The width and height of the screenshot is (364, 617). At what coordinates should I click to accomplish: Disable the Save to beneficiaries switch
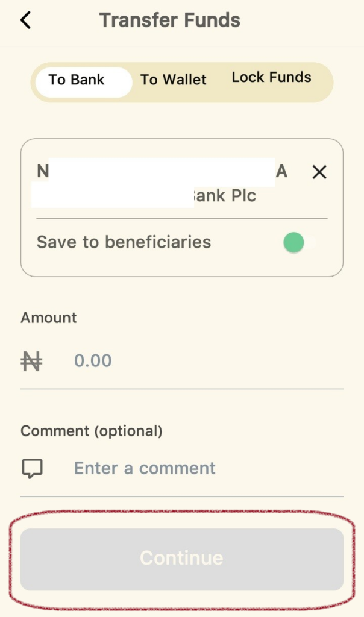click(x=300, y=243)
